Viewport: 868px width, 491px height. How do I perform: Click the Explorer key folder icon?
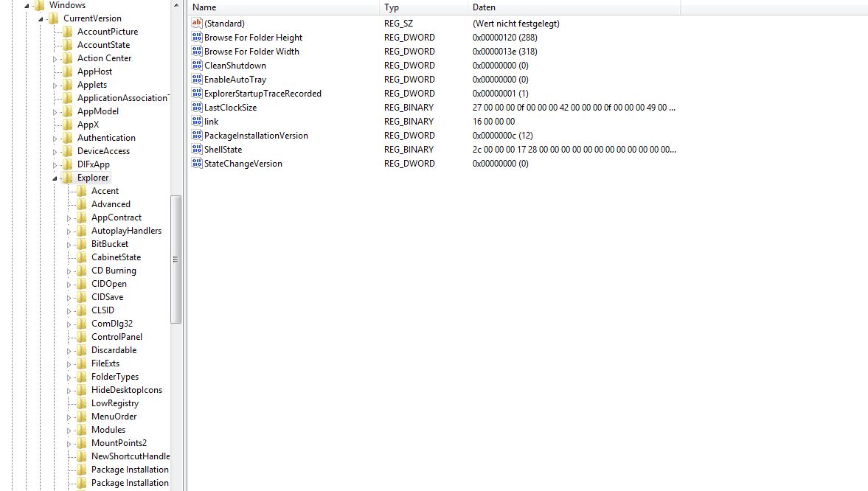[x=68, y=178]
